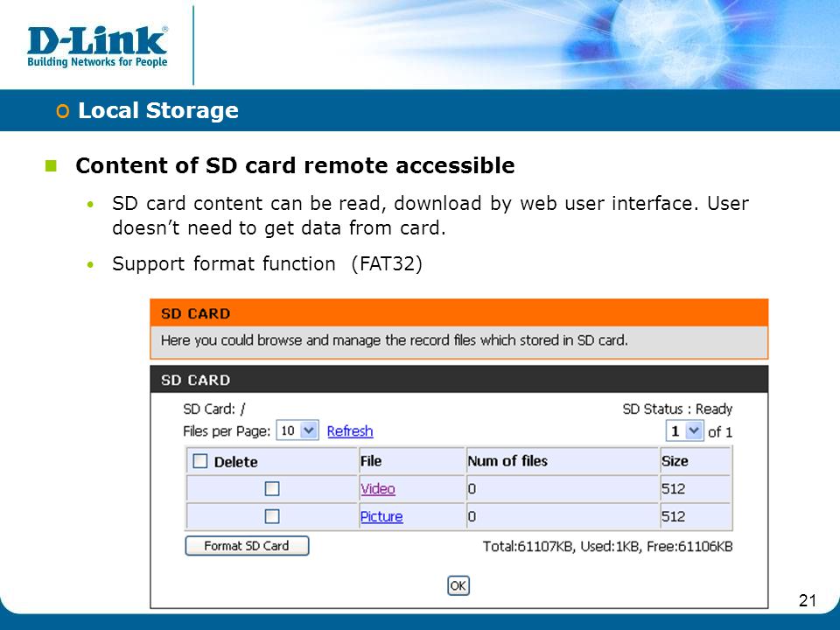Click the 'Content of SD card remote accessible' heading

[295, 165]
